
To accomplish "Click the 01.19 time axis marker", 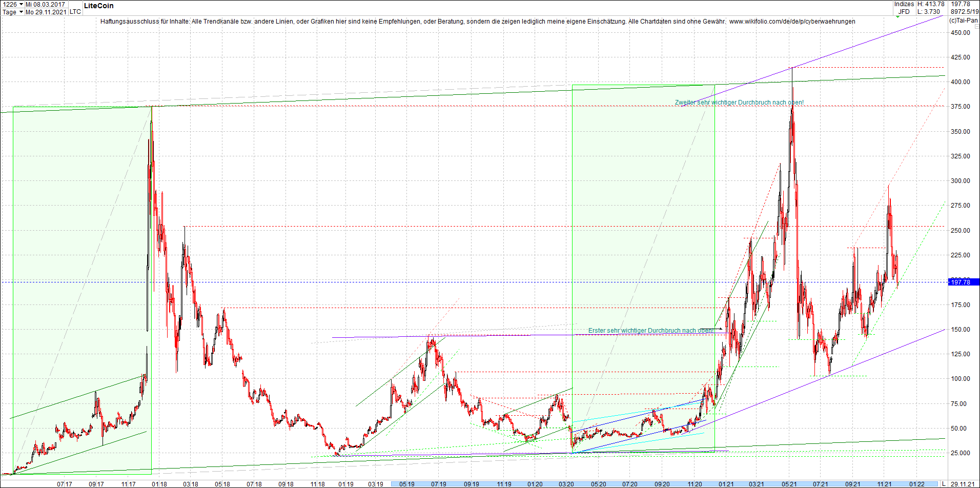I will pos(346,484).
